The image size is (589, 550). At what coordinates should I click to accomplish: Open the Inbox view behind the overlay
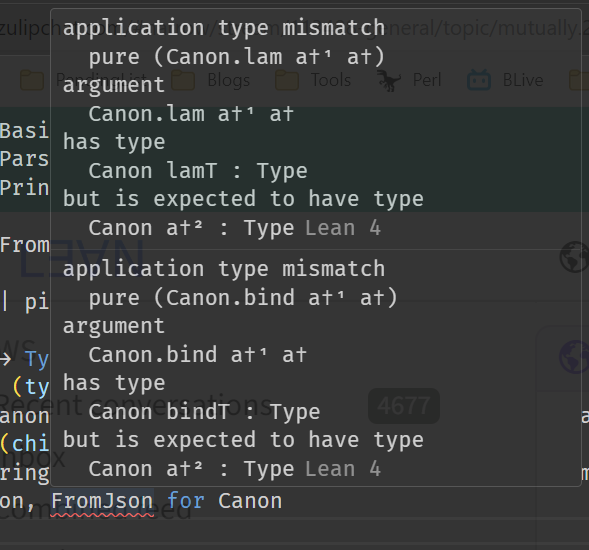pyautogui.click(x=33, y=457)
